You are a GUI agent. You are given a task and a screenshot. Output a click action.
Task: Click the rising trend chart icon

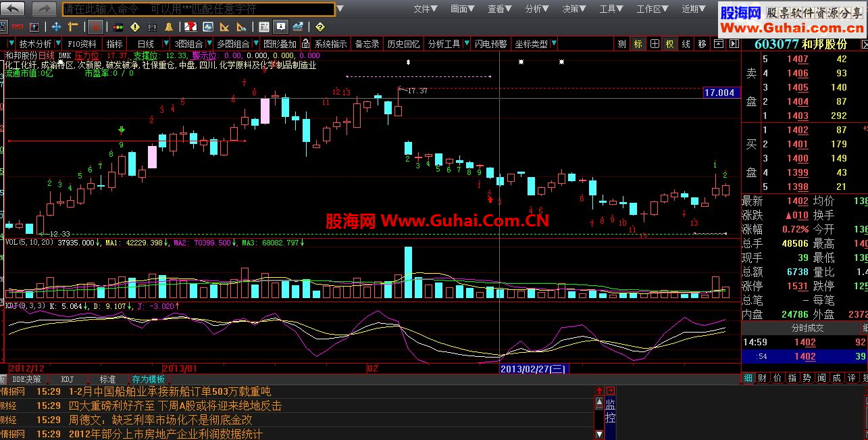pyautogui.click(x=297, y=27)
